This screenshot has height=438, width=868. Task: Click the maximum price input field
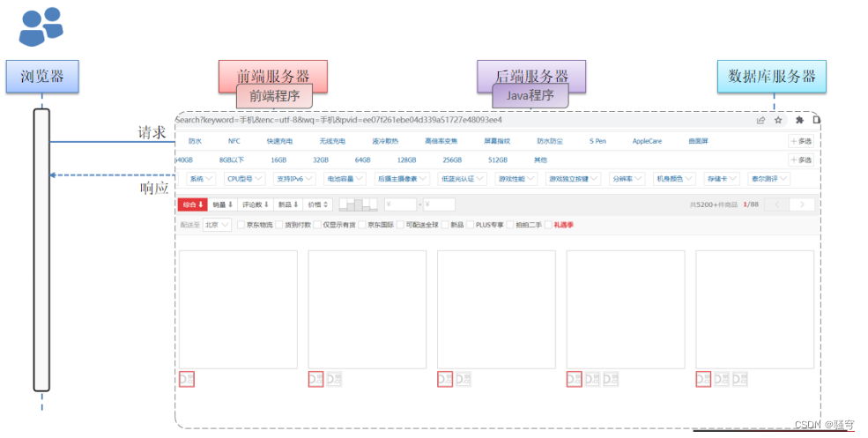[439, 204]
